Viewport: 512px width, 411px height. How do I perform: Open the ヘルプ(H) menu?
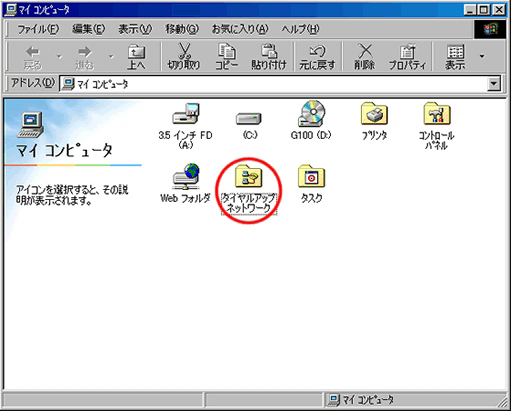(x=300, y=29)
